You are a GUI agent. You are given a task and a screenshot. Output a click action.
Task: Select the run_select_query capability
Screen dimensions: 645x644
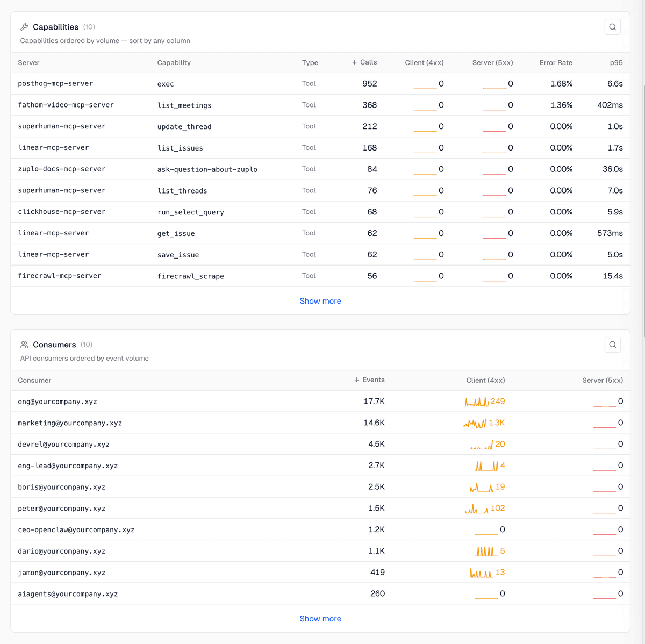[x=190, y=212]
